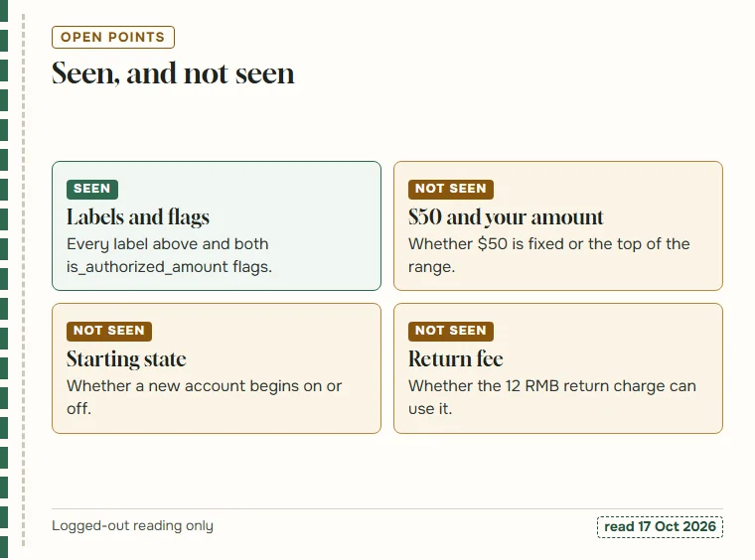755x560 pixels.
Task: Select the Return fee title
Action: pyautogui.click(x=456, y=358)
